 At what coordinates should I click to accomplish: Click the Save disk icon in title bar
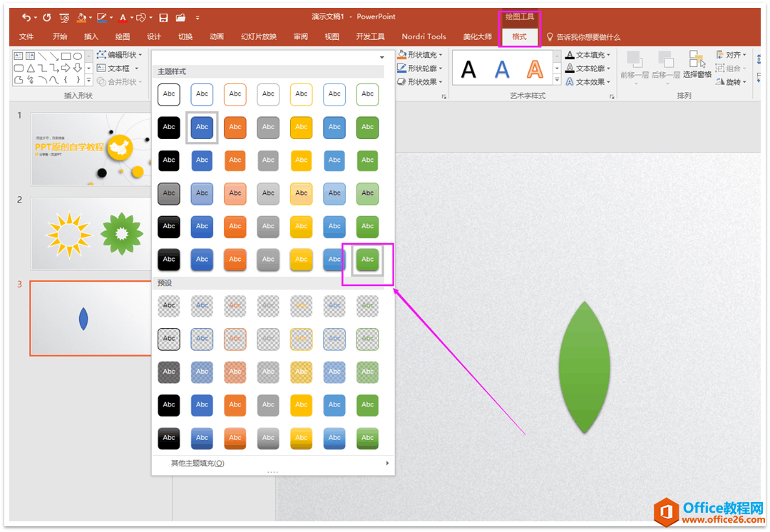[x=163, y=18]
